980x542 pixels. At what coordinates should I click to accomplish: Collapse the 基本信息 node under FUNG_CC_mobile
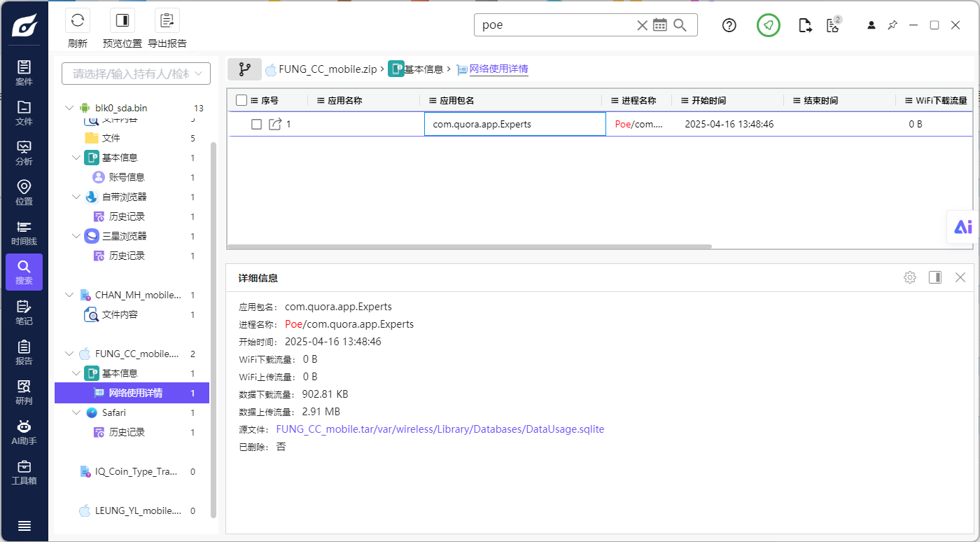click(x=76, y=373)
